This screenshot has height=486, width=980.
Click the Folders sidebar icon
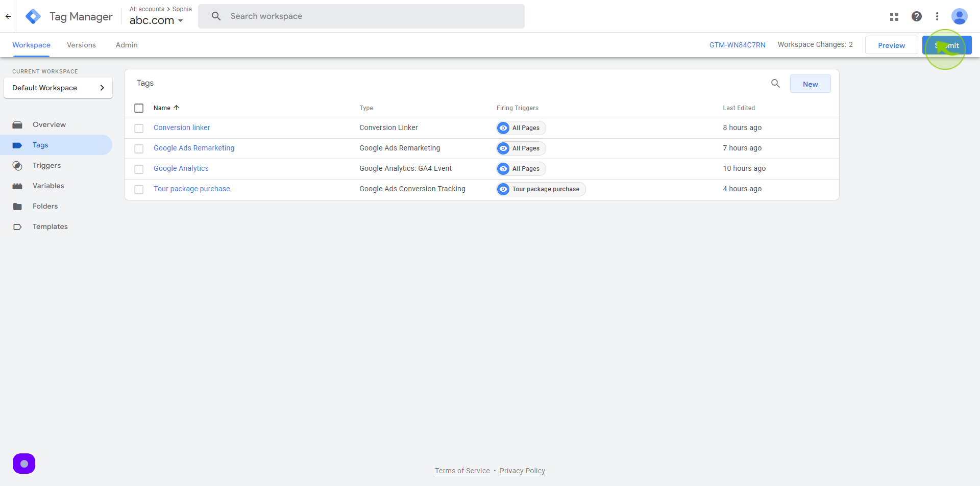pyautogui.click(x=17, y=206)
